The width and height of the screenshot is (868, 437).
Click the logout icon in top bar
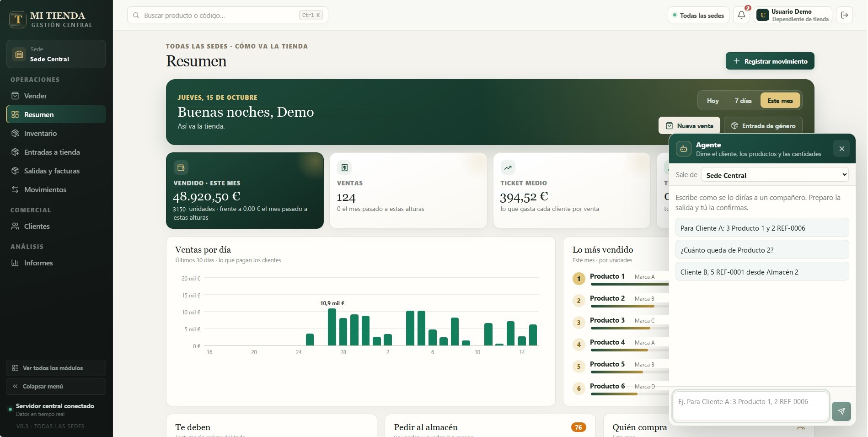click(844, 15)
